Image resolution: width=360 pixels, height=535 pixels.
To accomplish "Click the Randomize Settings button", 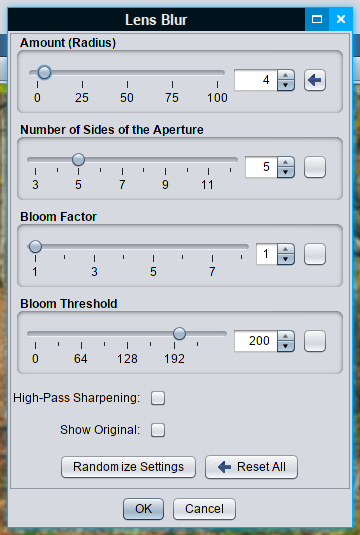I will (x=128, y=467).
